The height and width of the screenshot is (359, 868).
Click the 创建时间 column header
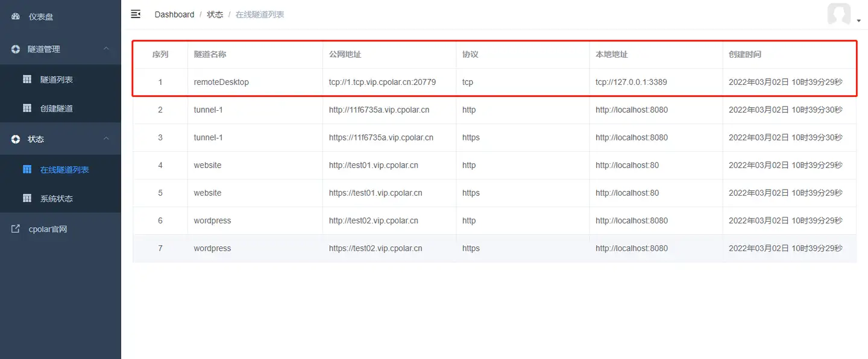pos(745,54)
